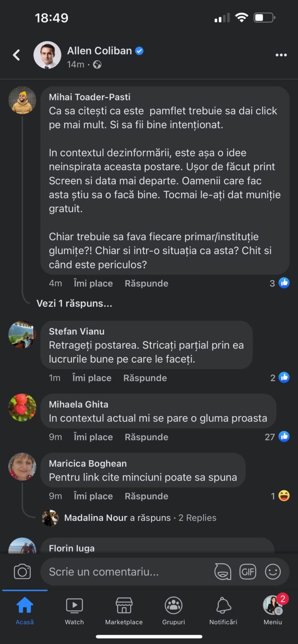Tap the avatar sticker icon
The height and width of the screenshot is (644, 298).
click(222, 571)
